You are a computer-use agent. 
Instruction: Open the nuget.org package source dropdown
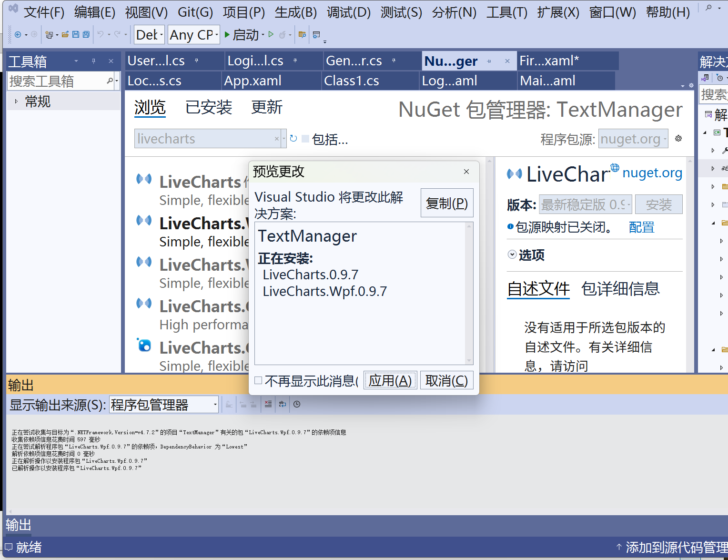(x=633, y=139)
